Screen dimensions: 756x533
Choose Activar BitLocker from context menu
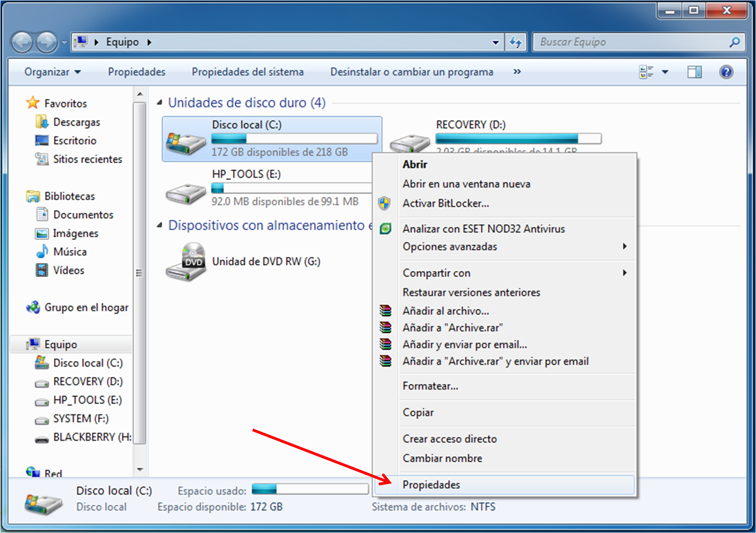click(x=445, y=204)
